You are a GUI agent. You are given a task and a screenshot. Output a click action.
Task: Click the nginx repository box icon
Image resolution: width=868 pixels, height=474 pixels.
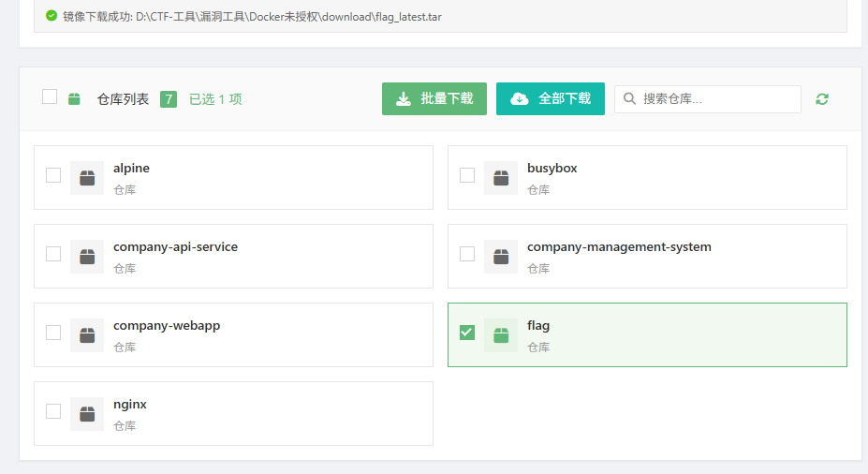87,413
